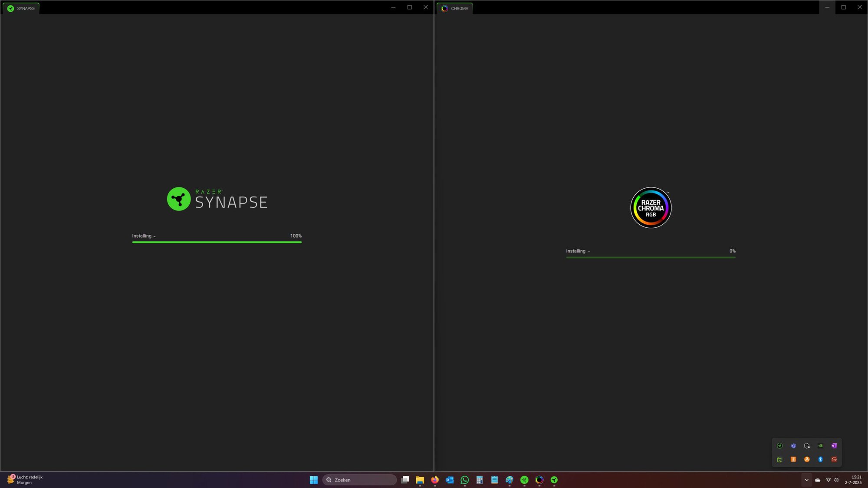
Task: Click the '100%' label in Synapse
Action: 296,236
